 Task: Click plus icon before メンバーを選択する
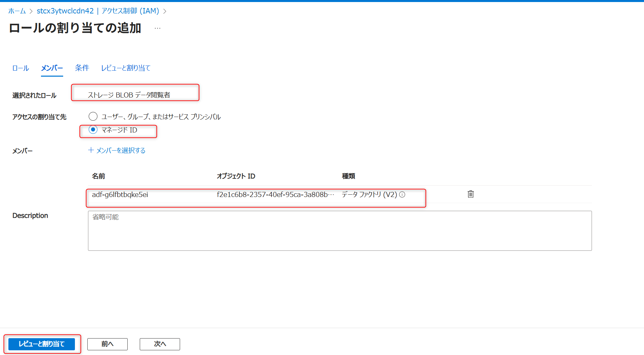click(x=90, y=150)
